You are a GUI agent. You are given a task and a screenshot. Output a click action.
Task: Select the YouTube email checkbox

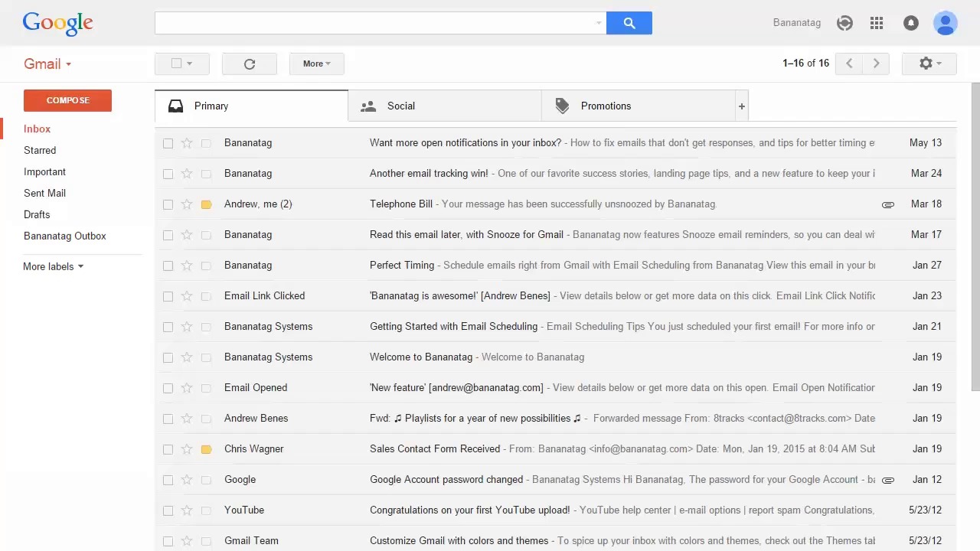click(168, 510)
